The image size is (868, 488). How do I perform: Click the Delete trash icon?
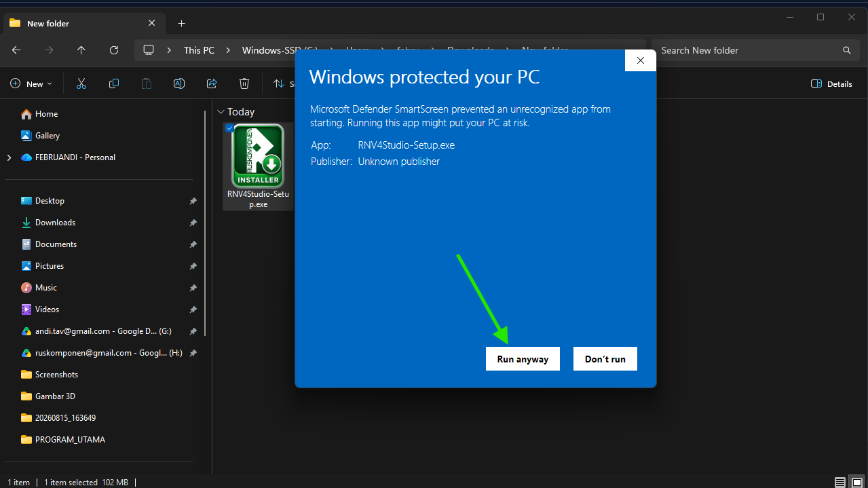[x=244, y=83]
